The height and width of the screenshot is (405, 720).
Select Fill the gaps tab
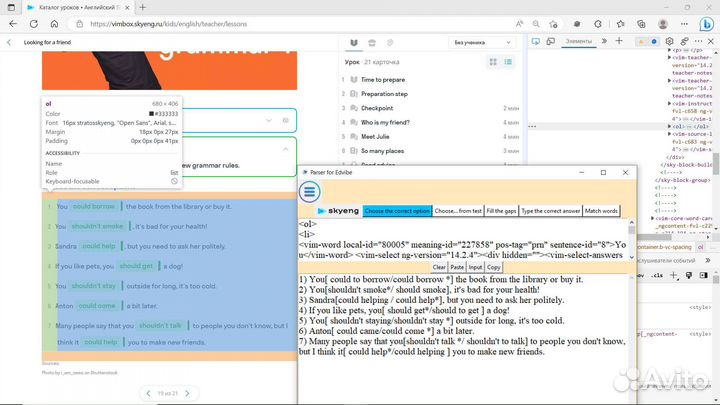point(501,211)
